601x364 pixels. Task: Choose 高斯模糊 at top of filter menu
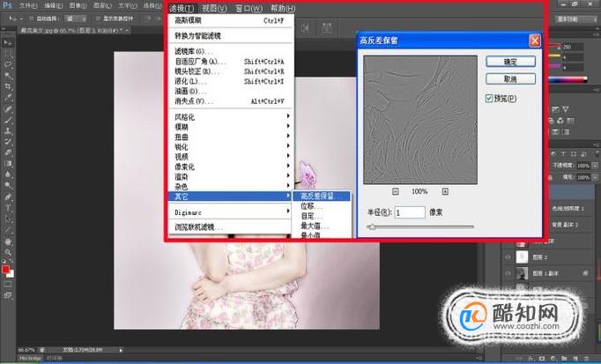pyautogui.click(x=230, y=20)
